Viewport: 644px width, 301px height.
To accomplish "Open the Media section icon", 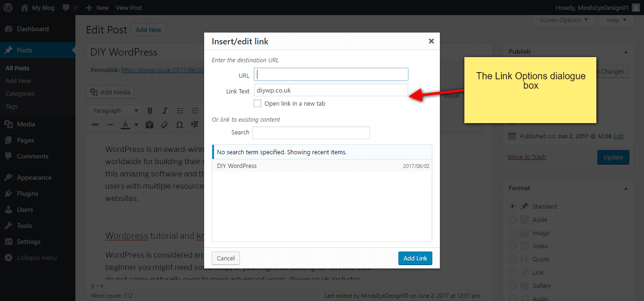I will (8, 124).
